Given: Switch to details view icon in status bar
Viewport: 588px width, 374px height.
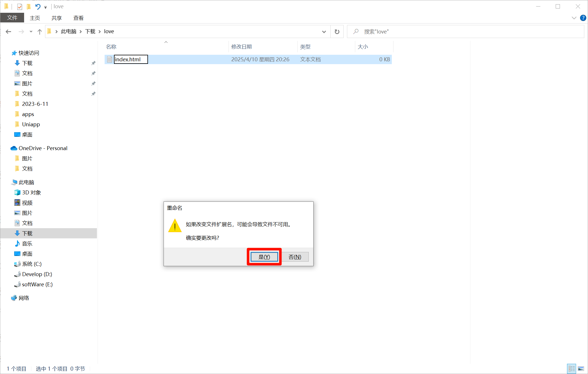Looking at the screenshot, I should point(572,369).
